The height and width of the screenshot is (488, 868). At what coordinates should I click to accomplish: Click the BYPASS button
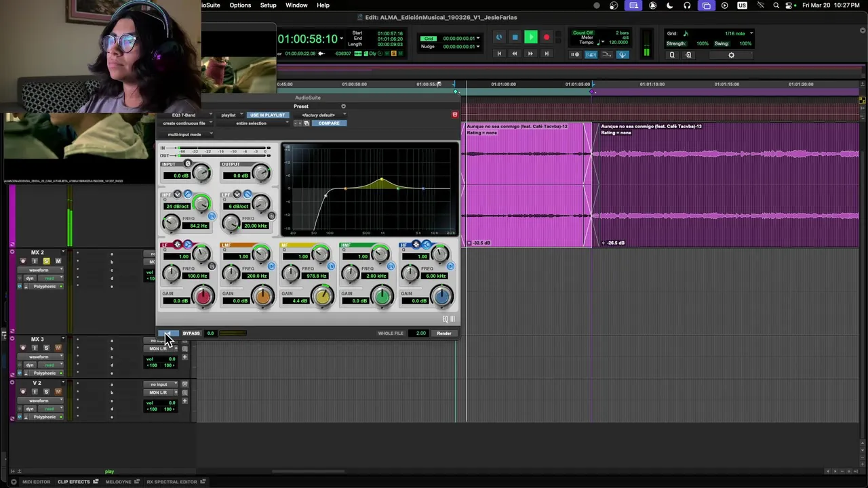point(191,333)
